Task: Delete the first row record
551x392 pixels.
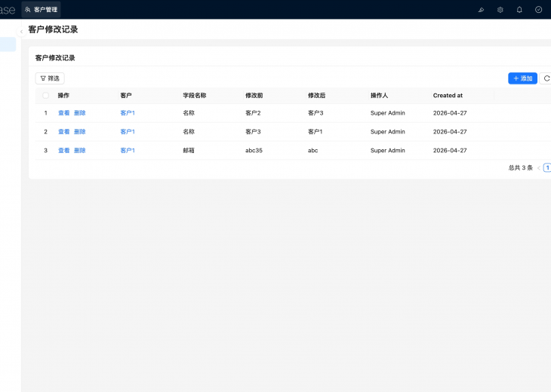Action: [79, 113]
